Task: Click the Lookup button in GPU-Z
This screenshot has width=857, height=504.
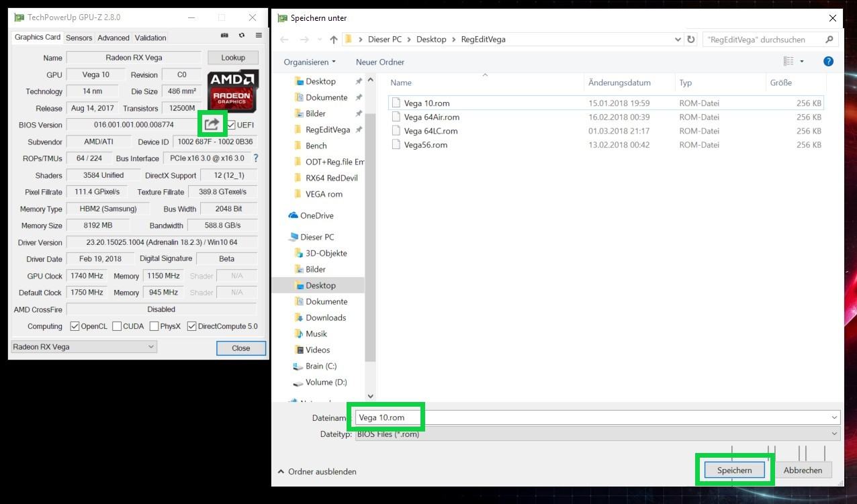Action: (x=233, y=58)
